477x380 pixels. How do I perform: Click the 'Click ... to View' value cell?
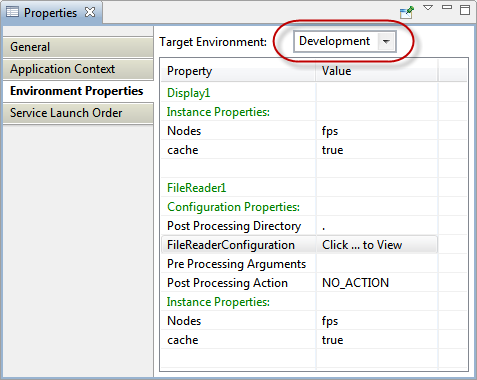click(x=377, y=245)
